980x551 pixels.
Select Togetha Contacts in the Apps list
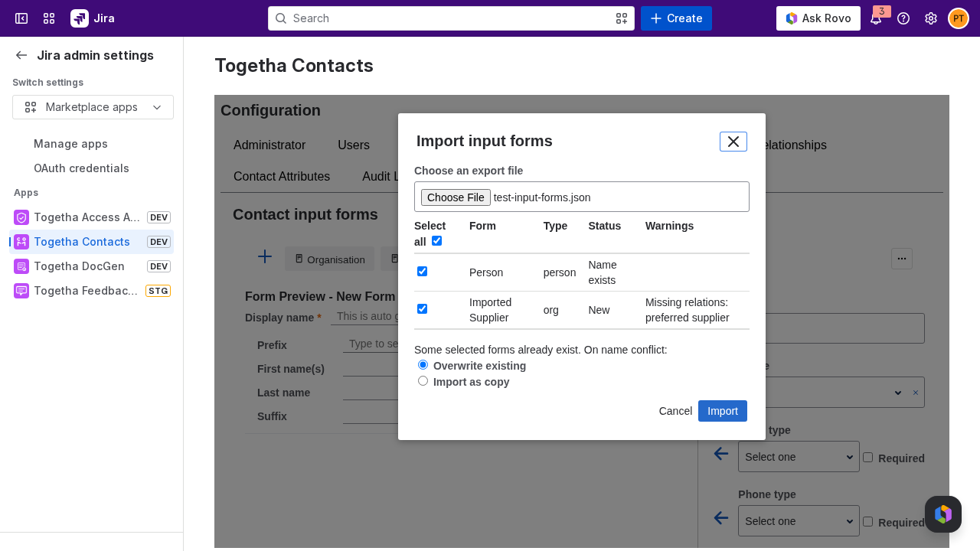point(91,242)
